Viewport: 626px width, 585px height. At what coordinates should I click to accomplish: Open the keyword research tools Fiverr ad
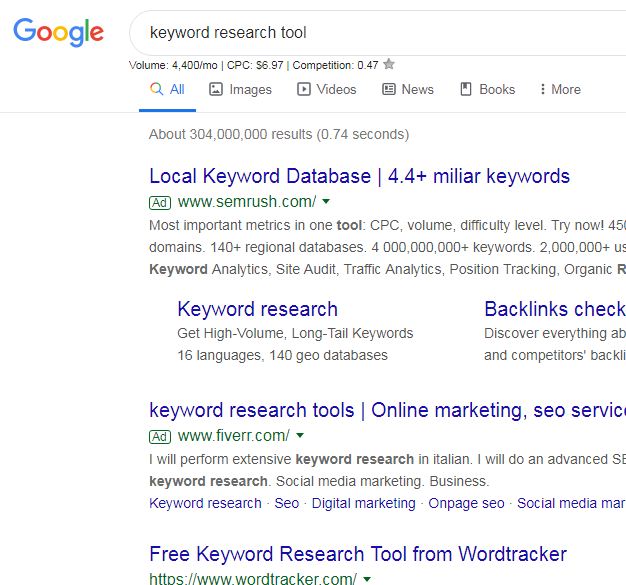[387, 410]
